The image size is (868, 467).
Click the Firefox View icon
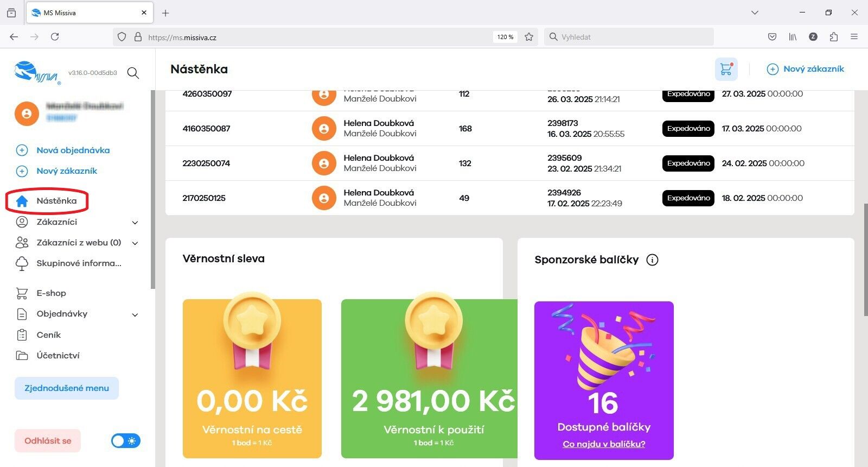(11, 13)
